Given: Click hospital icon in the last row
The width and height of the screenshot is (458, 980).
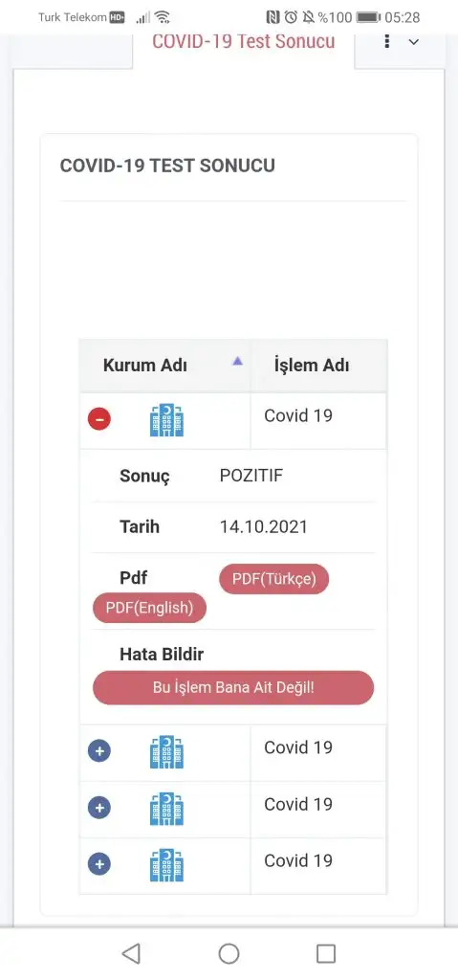Looking at the screenshot, I should pos(166,865).
